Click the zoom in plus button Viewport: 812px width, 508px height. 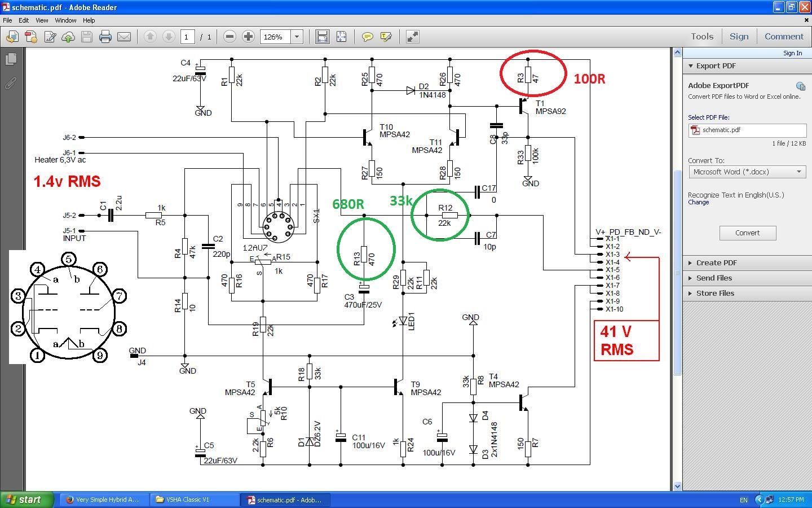pyautogui.click(x=248, y=37)
